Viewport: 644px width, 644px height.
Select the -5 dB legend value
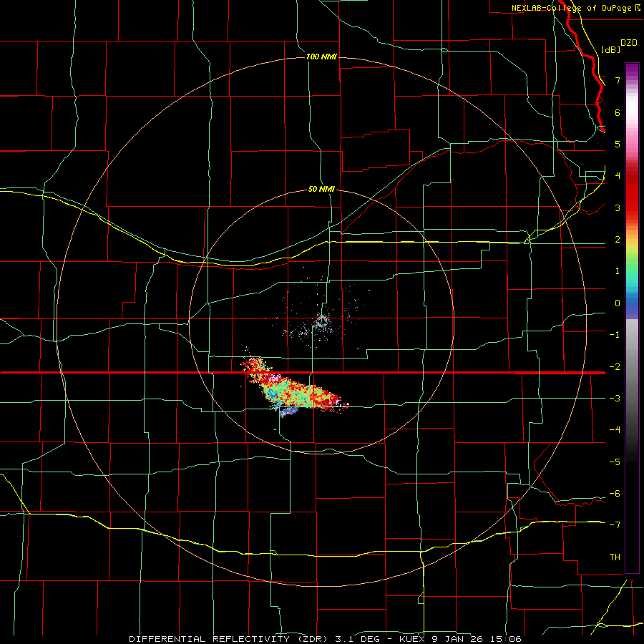[x=615, y=462]
